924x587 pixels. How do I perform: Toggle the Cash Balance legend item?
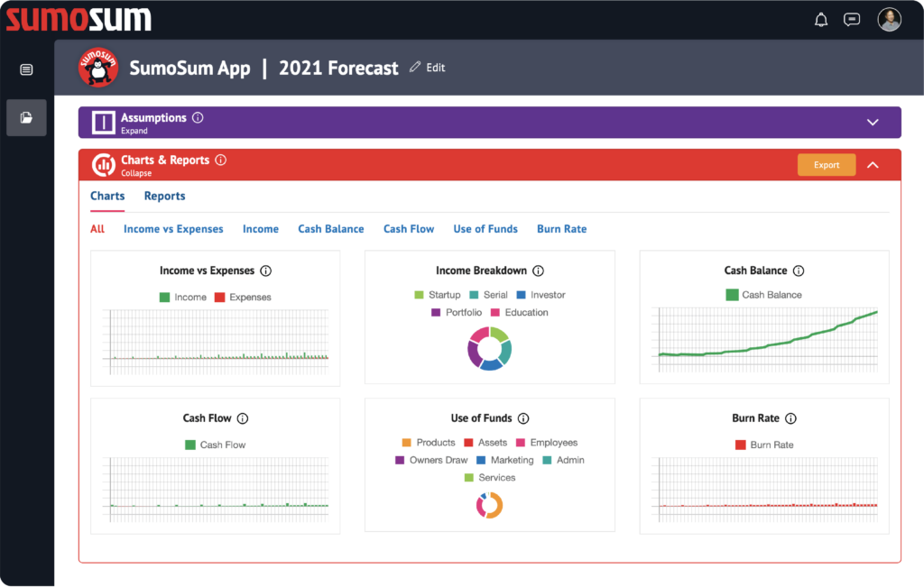763,295
